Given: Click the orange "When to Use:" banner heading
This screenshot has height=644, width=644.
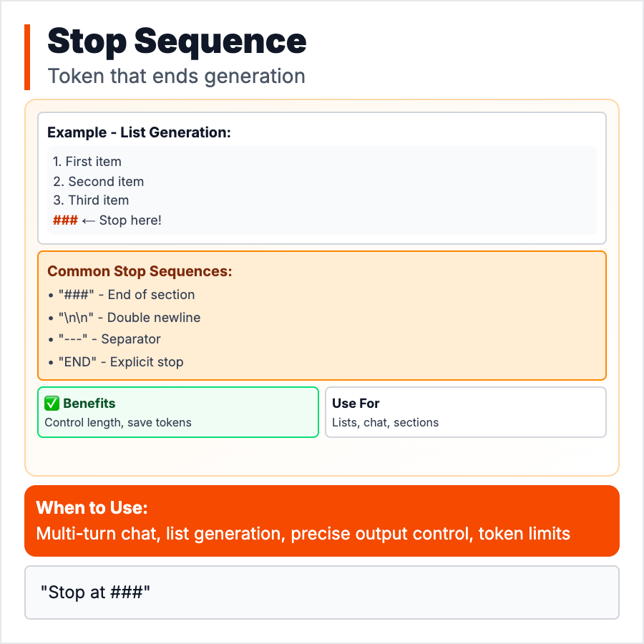Looking at the screenshot, I should (x=92, y=508).
